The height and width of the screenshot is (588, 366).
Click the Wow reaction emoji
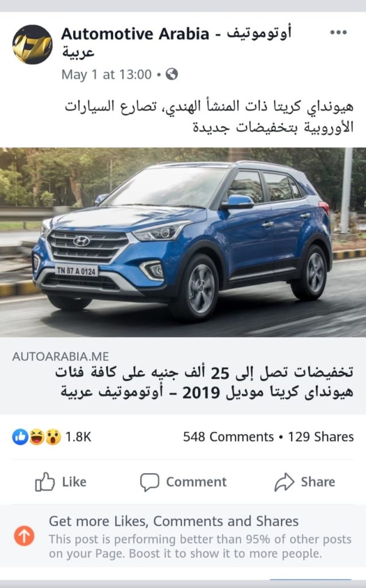pyautogui.click(x=53, y=437)
